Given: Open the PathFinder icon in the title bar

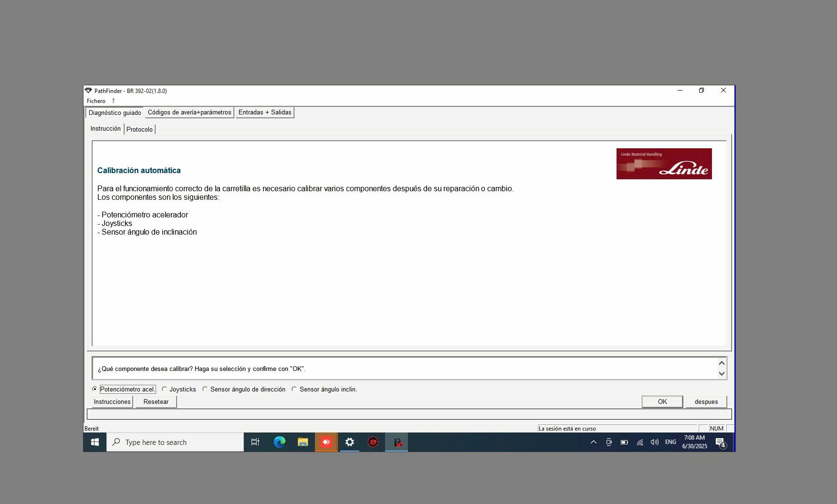Looking at the screenshot, I should [x=88, y=90].
